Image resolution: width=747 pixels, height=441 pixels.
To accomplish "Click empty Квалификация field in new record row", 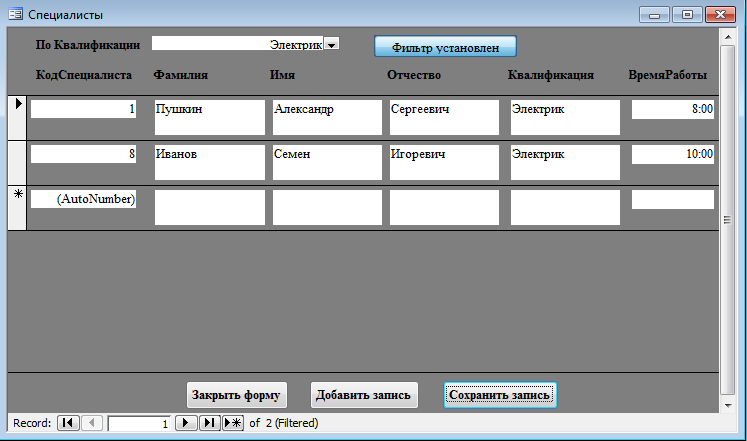I will [x=565, y=208].
